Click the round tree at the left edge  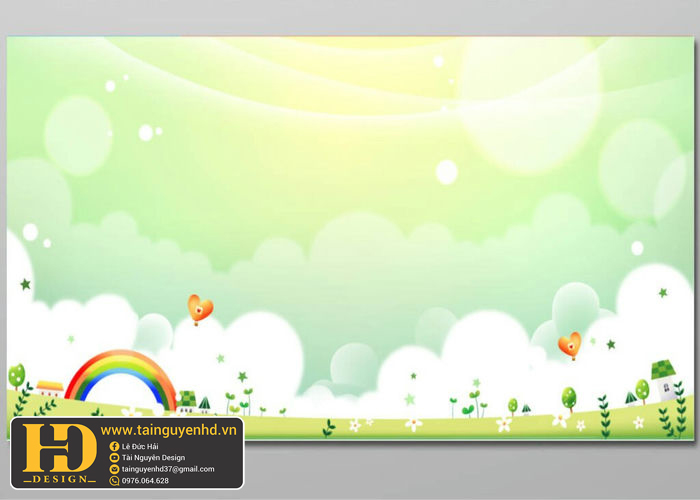coord(16,376)
